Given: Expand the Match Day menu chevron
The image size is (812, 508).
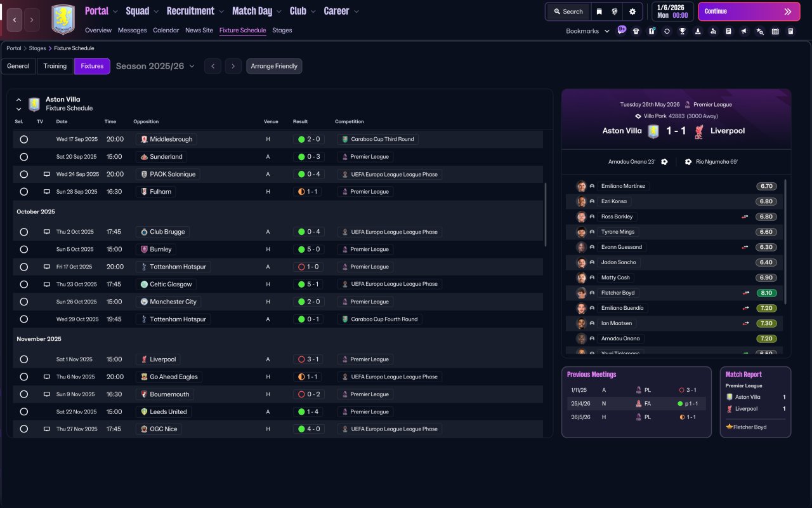Looking at the screenshot, I should pos(279,11).
